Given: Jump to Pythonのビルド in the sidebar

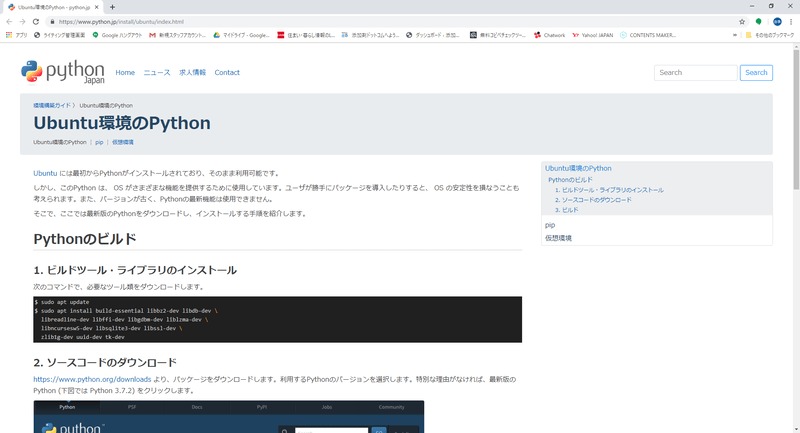Looking at the screenshot, I should point(570,180).
